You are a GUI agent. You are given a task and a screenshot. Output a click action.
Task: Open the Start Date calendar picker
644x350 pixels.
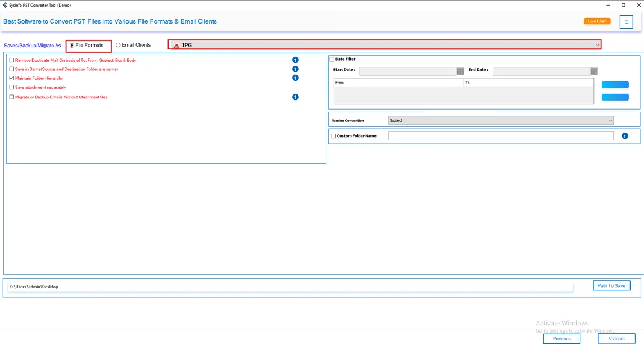pos(460,71)
